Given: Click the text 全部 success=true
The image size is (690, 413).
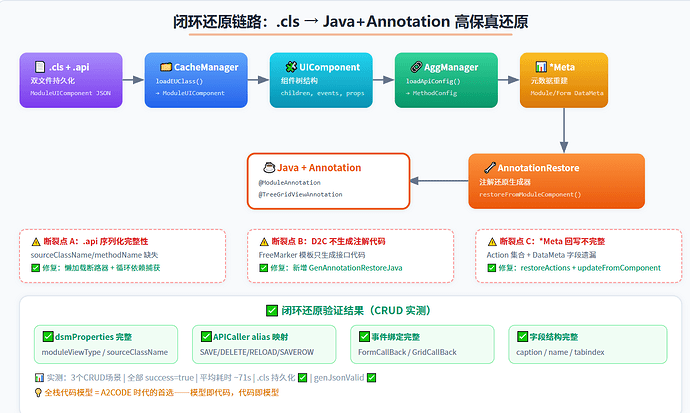Looking at the screenshot, I should [161, 377].
